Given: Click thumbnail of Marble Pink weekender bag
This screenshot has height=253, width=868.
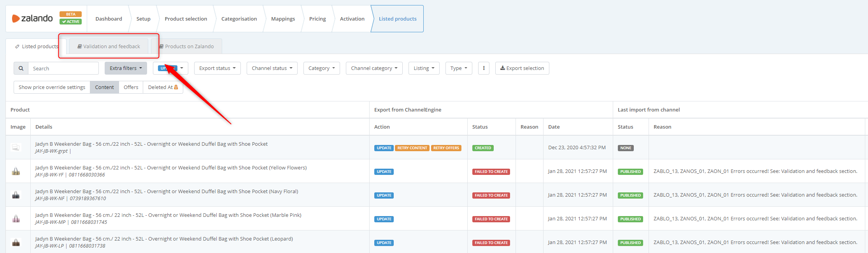Looking at the screenshot, I should click(16, 218).
